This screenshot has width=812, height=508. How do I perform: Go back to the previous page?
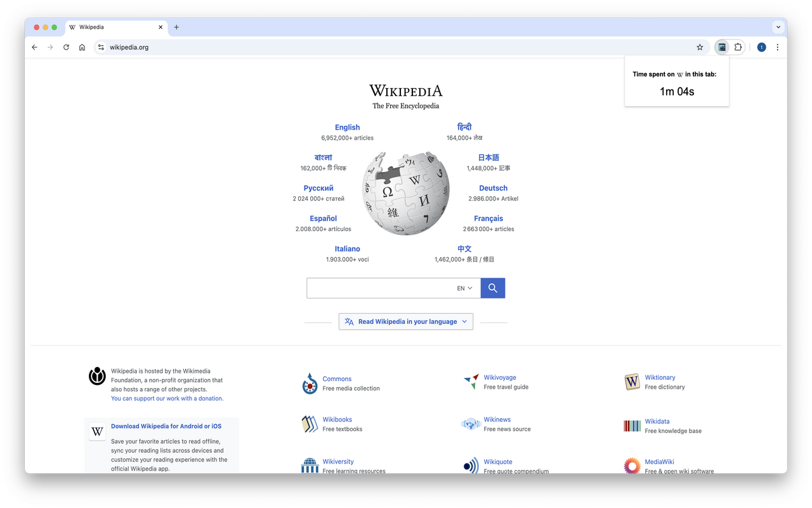tap(34, 47)
